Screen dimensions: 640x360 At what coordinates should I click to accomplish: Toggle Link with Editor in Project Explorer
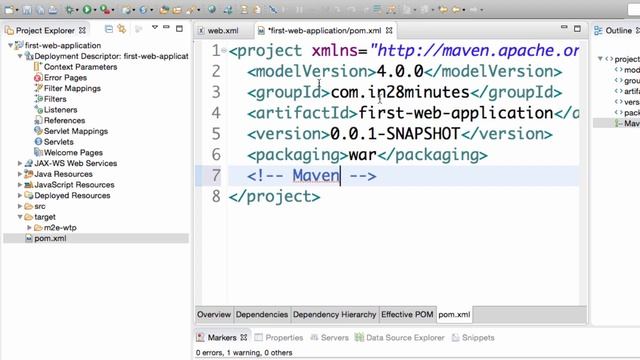pos(122,29)
